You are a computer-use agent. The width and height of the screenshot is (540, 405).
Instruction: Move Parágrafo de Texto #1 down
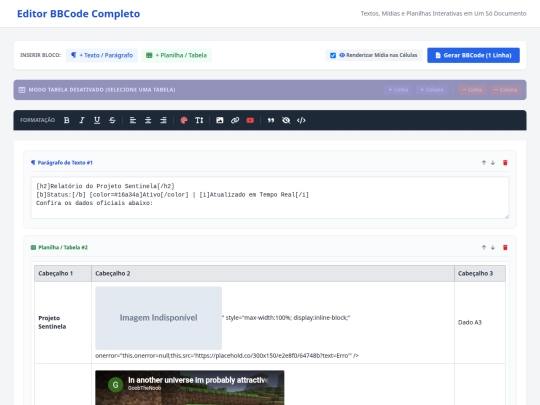(x=493, y=163)
